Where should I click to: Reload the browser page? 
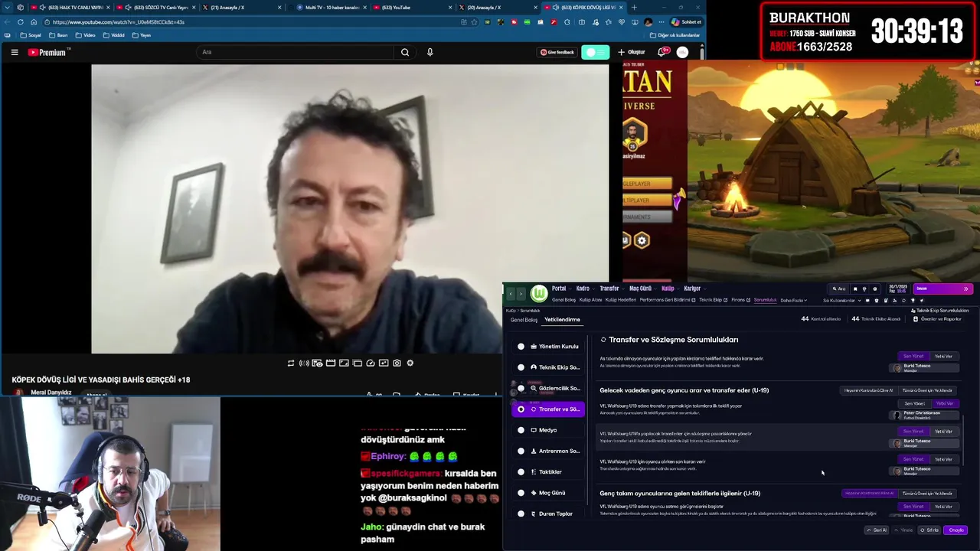point(20,22)
